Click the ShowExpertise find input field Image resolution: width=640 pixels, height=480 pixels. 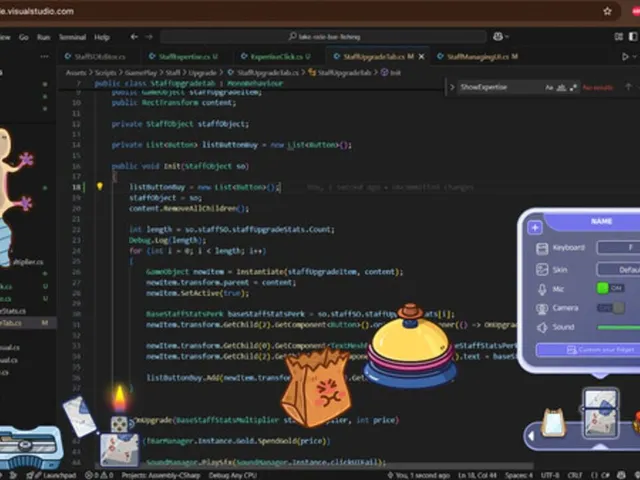click(500, 87)
